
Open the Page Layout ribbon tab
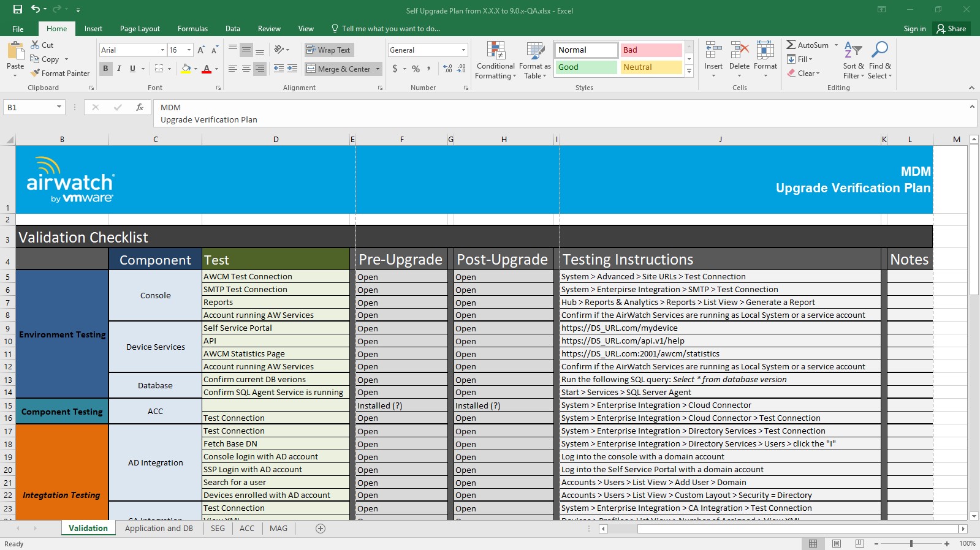pyautogui.click(x=140, y=29)
